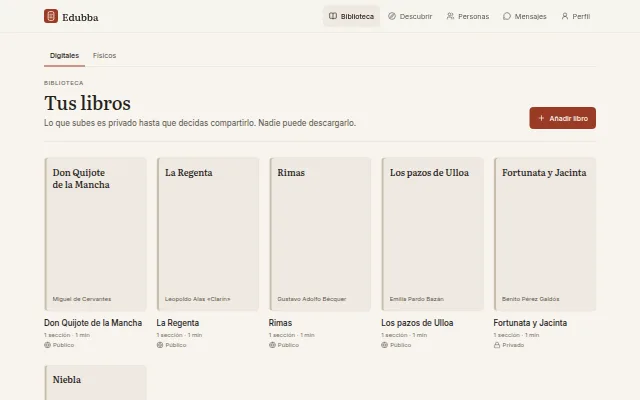This screenshot has height=400, width=640.
Task: Open the Rimas book cover
Action: tap(320, 234)
